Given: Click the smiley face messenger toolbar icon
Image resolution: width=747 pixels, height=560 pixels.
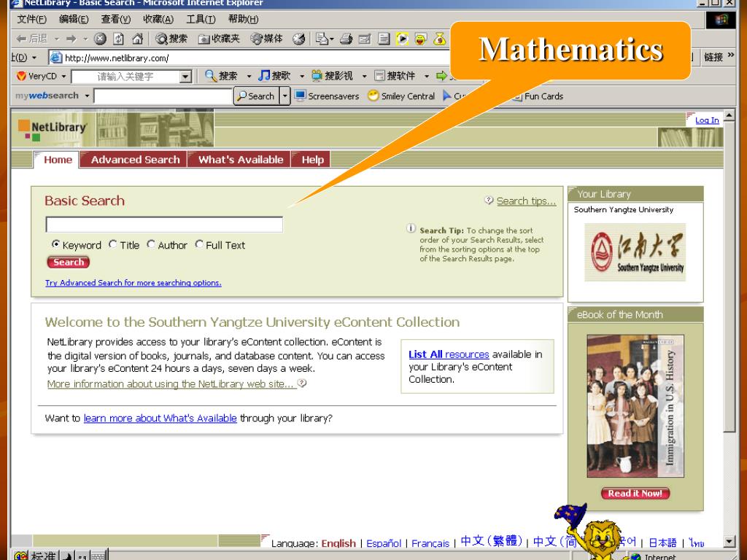Looking at the screenshot, I should click(420, 39).
